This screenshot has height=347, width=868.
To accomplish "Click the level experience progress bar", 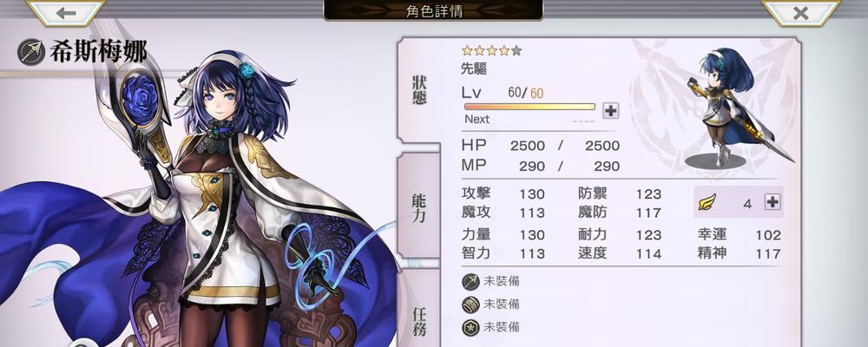I will click(529, 107).
